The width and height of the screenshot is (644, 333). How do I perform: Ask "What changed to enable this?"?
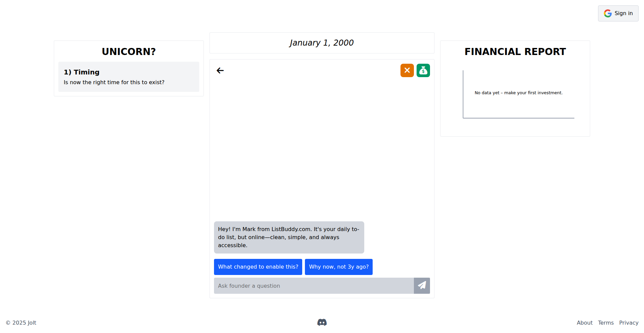tap(258, 267)
